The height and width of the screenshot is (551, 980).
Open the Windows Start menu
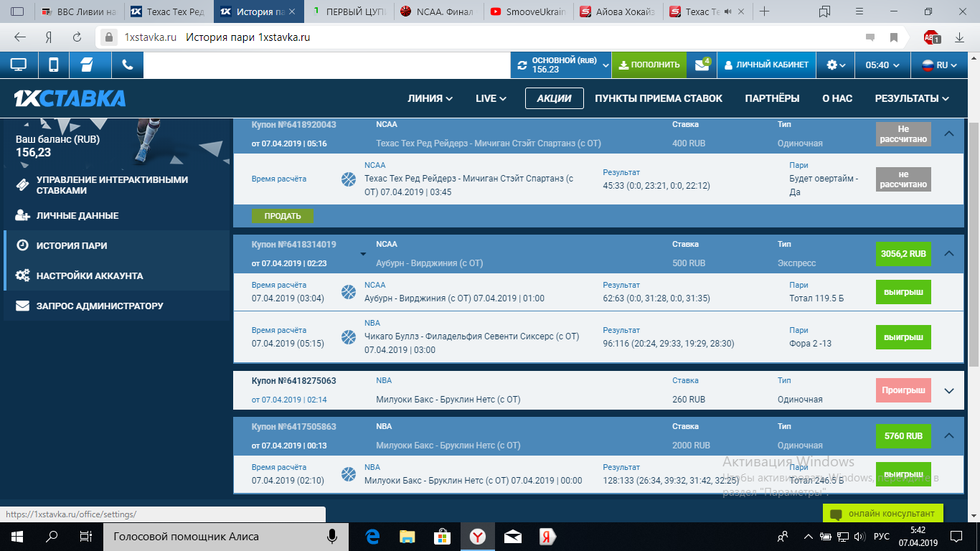(17, 536)
